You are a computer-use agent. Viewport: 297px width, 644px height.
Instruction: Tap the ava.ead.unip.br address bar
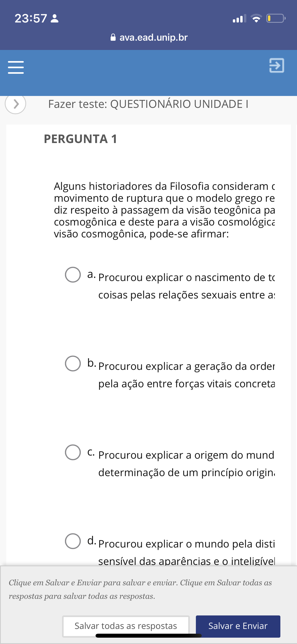point(153,38)
